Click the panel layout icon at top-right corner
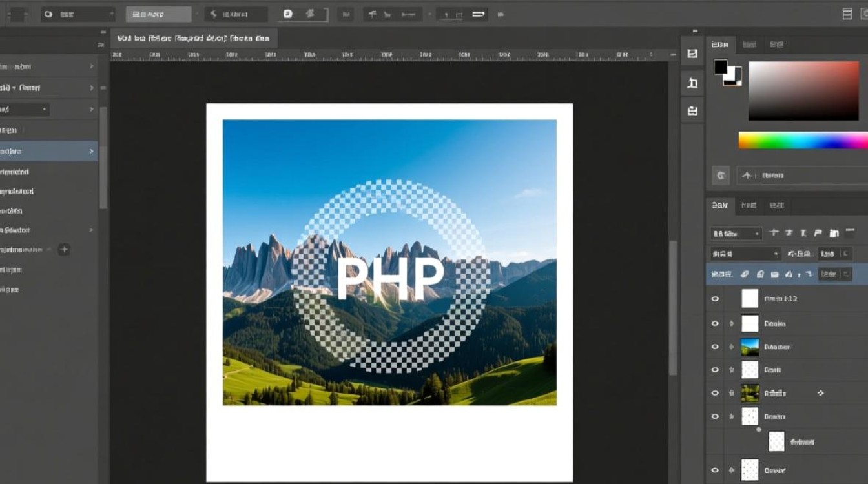 point(847,14)
